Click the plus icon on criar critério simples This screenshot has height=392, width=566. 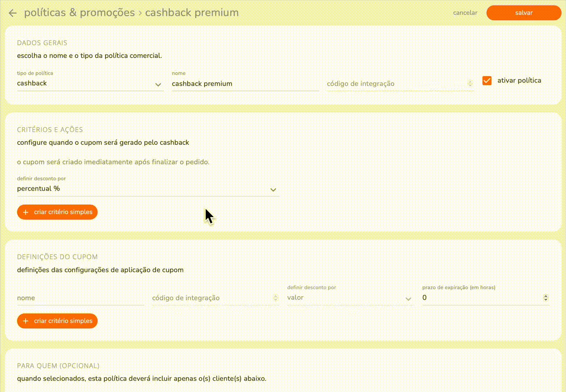pos(25,212)
